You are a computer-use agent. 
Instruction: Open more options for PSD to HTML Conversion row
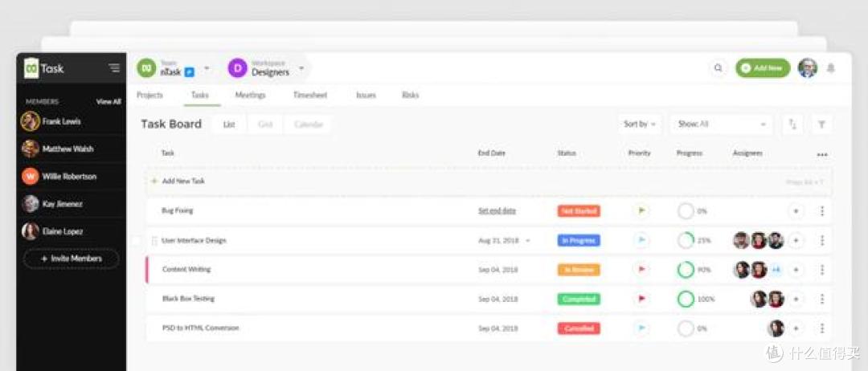(x=822, y=328)
